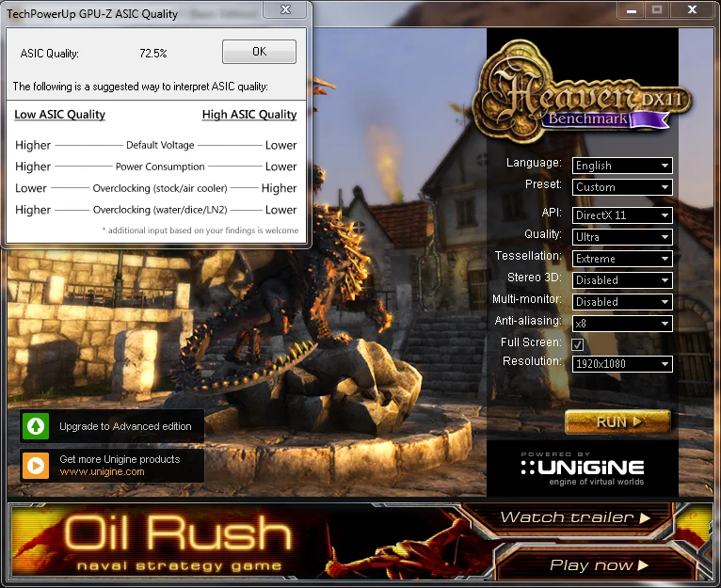Viewport: 721px width, 588px height.
Task: Click Watch trailer on Oil Rush banner
Action: point(575,517)
